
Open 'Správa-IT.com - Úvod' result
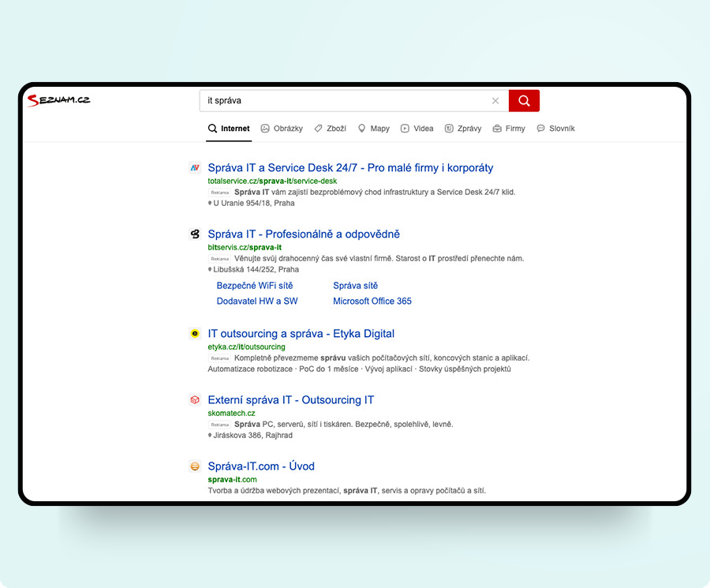(x=261, y=466)
